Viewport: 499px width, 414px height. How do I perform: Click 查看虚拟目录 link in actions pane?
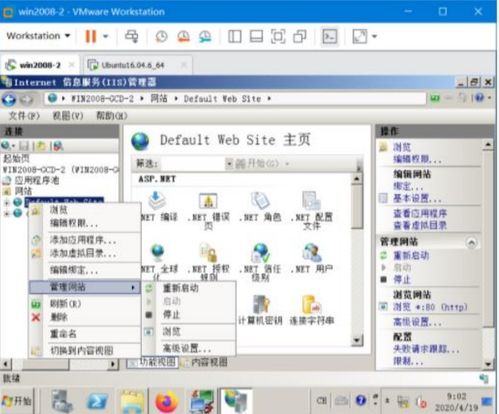tap(420, 225)
